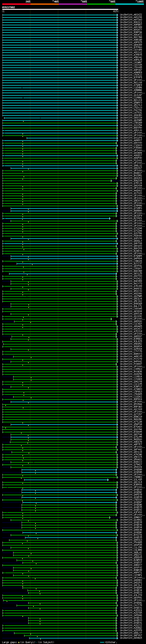Click the yellow gap triangle in legend
Screen dimensions: 146x644
coord(19,642)
